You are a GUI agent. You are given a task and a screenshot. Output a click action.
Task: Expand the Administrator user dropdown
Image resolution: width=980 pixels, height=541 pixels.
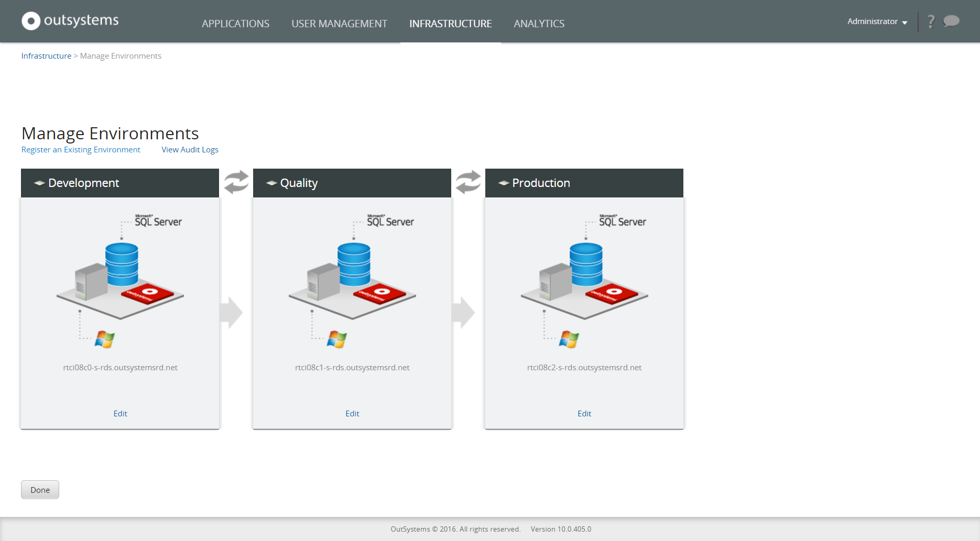pos(877,21)
